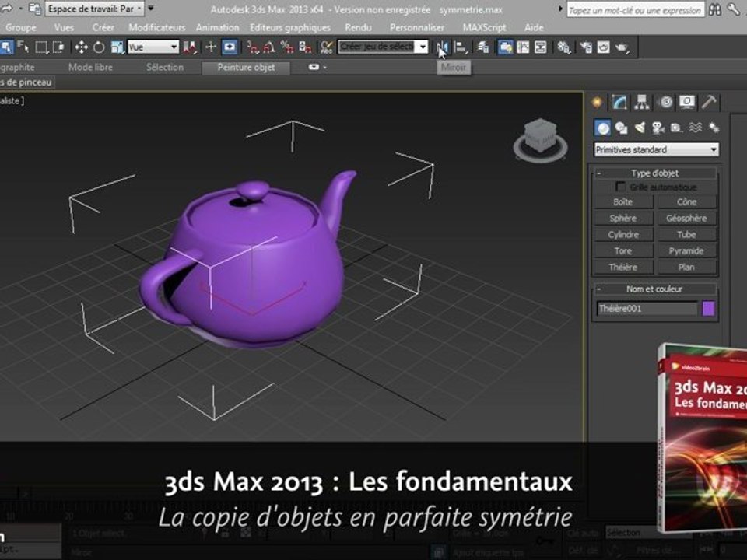This screenshot has width=747, height=560.
Task: Open the Primitives standard dropdown
Action: (656, 149)
